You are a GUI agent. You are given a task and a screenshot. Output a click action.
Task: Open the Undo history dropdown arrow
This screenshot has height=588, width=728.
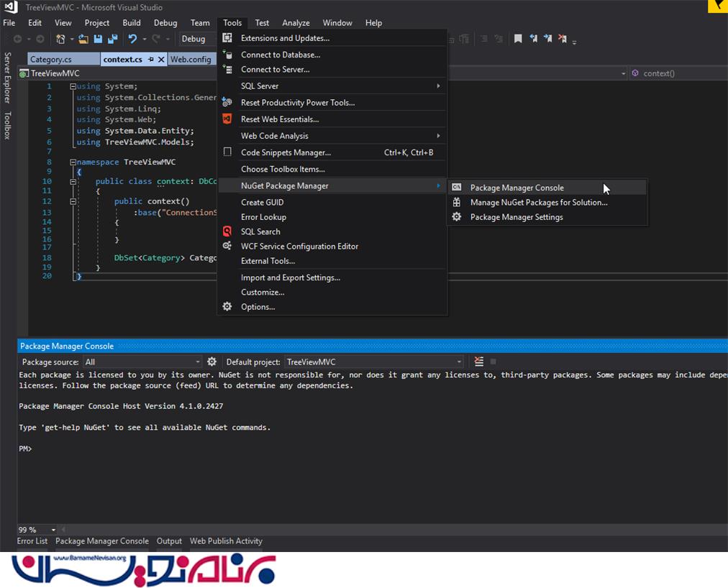pos(145,40)
